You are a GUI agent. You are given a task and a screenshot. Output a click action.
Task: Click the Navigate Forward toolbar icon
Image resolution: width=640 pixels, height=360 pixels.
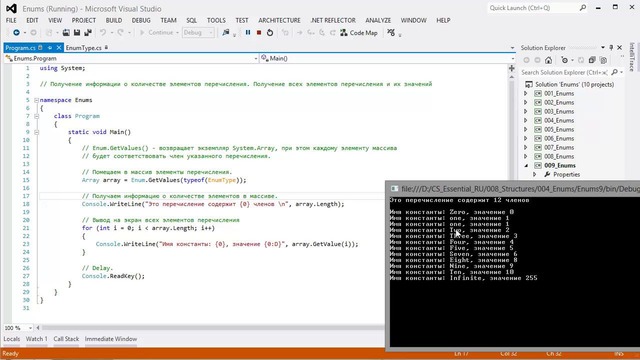pos(33,33)
